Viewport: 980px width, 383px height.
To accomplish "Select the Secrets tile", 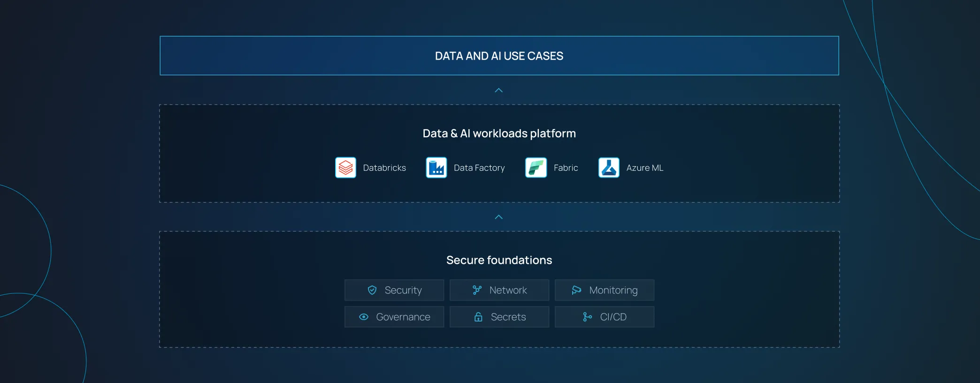I will coord(499,317).
